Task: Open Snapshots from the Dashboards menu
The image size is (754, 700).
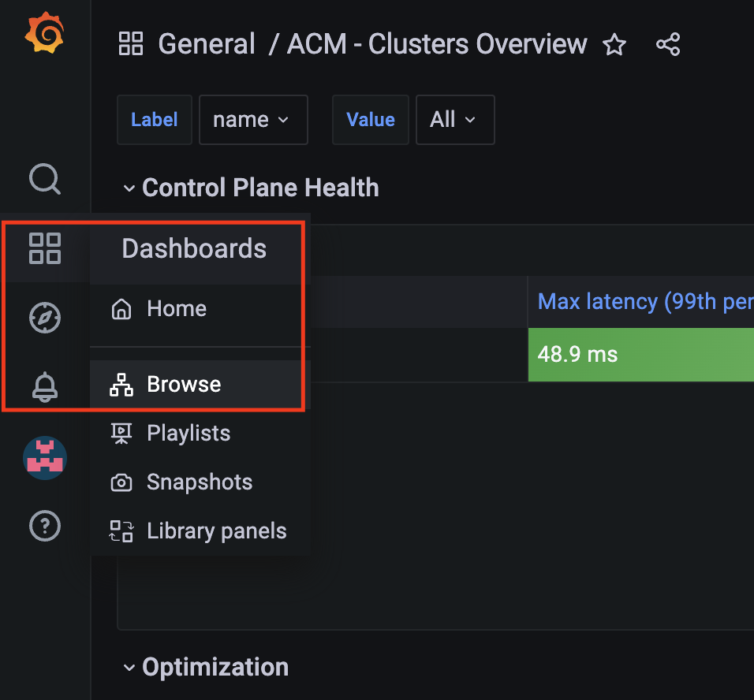Action: 200,482
